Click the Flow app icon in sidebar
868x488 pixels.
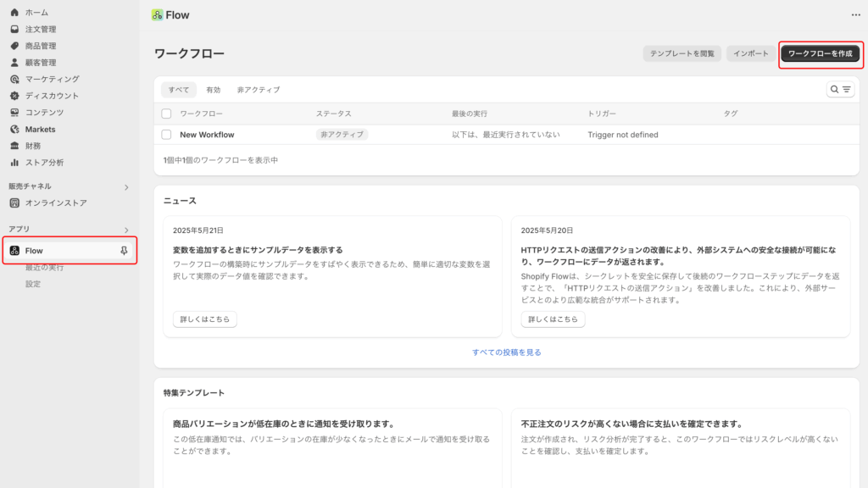pyautogui.click(x=14, y=251)
